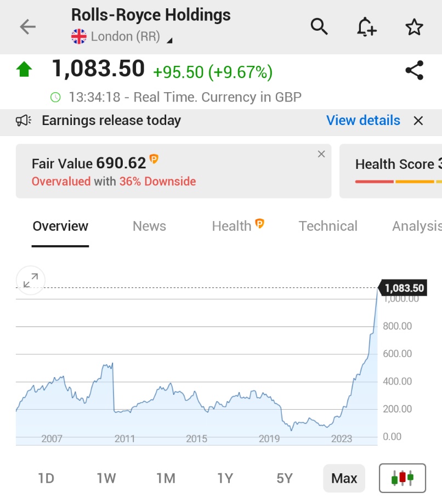Tap the Pro badge next to Health tab
The height and width of the screenshot is (504, 442).
click(259, 223)
